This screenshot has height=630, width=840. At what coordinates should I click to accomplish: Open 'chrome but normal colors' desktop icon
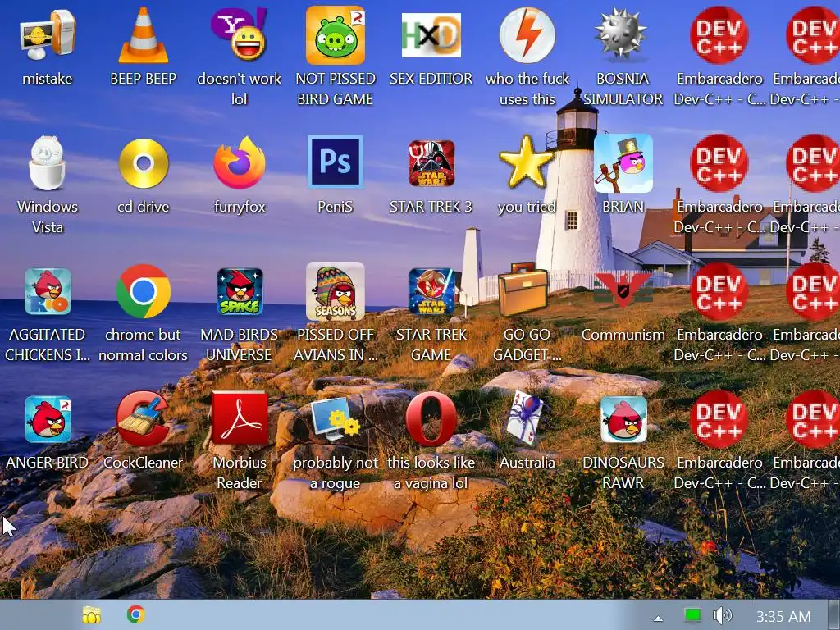[144, 291]
